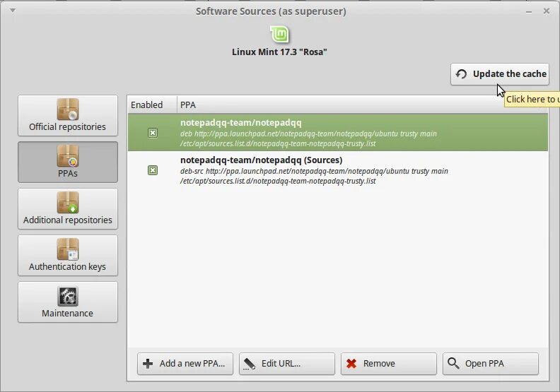Screen dimensions: 560x392
Task: Minimize the Software Sources window
Action: click(x=529, y=12)
